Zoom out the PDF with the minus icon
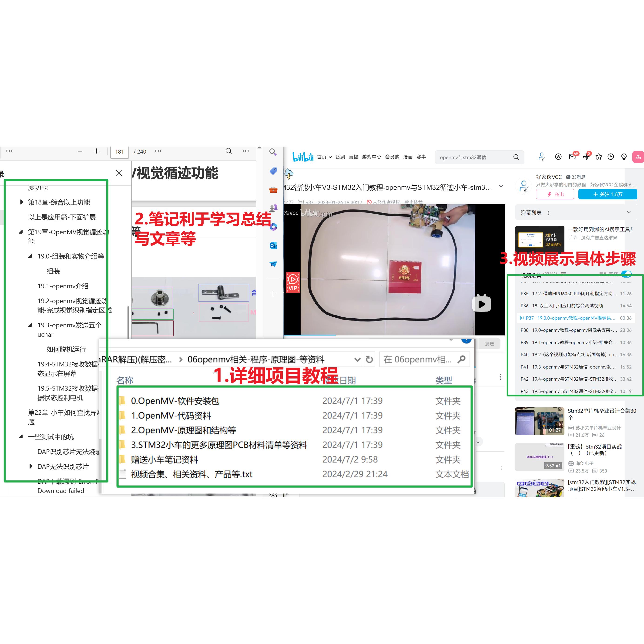Image resolution: width=644 pixels, height=644 pixels. (80, 151)
